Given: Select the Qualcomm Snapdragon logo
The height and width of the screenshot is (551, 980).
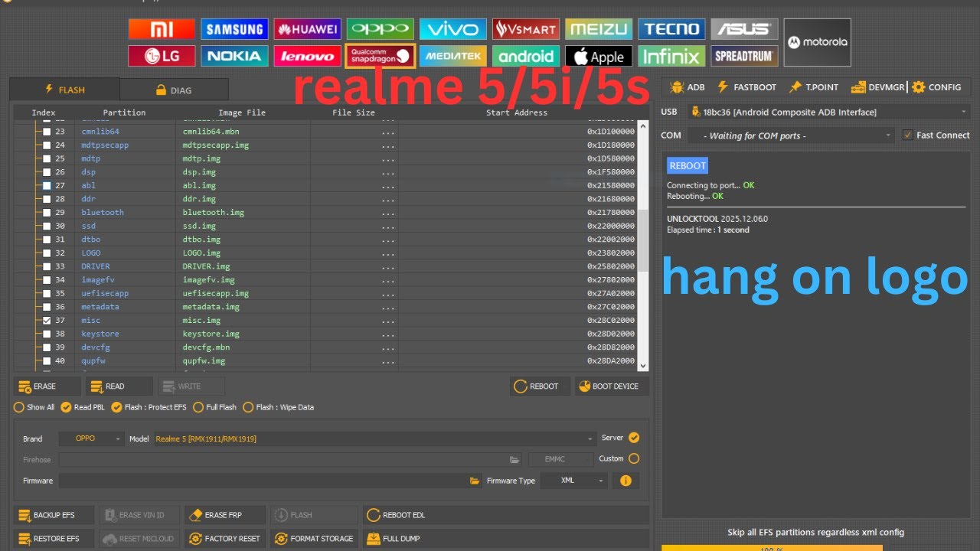Looking at the screenshot, I should (381, 56).
